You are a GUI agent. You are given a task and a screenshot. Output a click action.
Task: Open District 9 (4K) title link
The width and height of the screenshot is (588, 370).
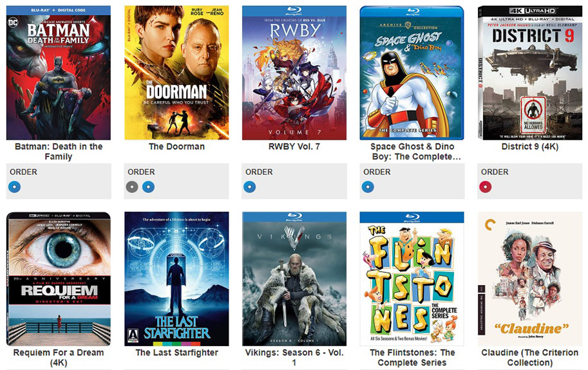coord(530,147)
